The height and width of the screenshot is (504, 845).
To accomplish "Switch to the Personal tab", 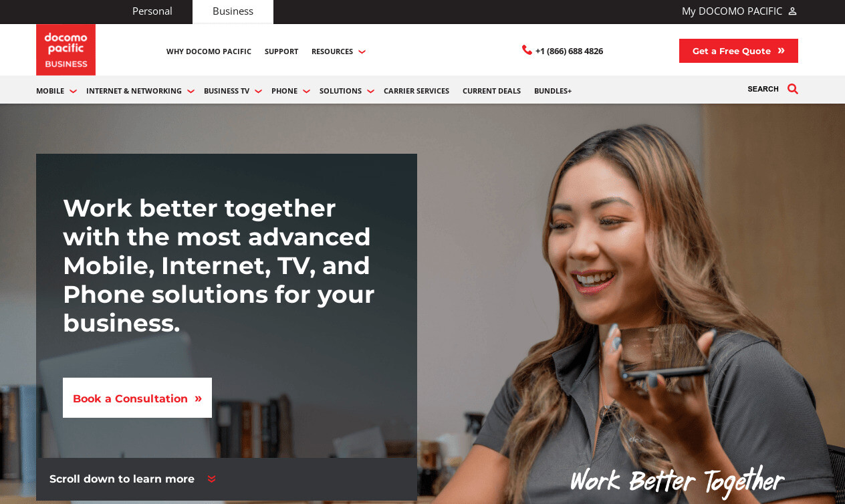I will (x=152, y=11).
